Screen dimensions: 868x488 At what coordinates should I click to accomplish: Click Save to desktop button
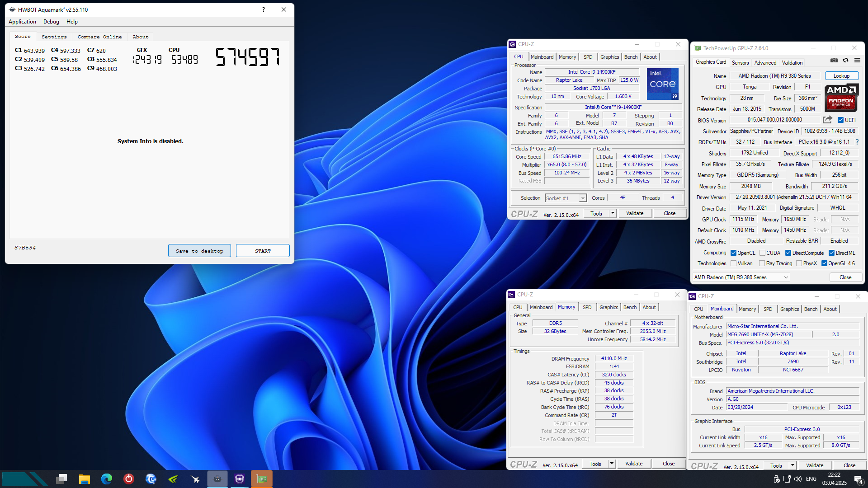pyautogui.click(x=199, y=251)
